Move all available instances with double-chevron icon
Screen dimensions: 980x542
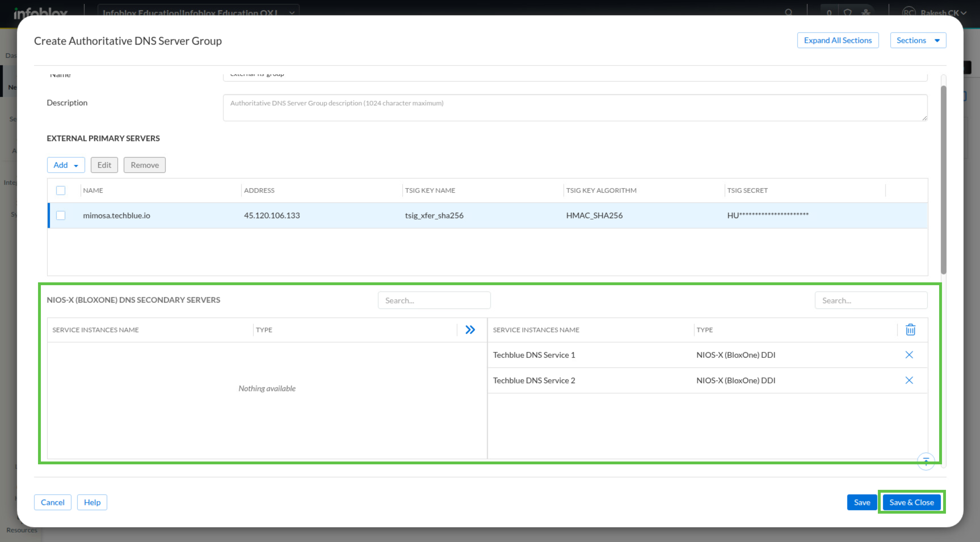coord(470,329)
